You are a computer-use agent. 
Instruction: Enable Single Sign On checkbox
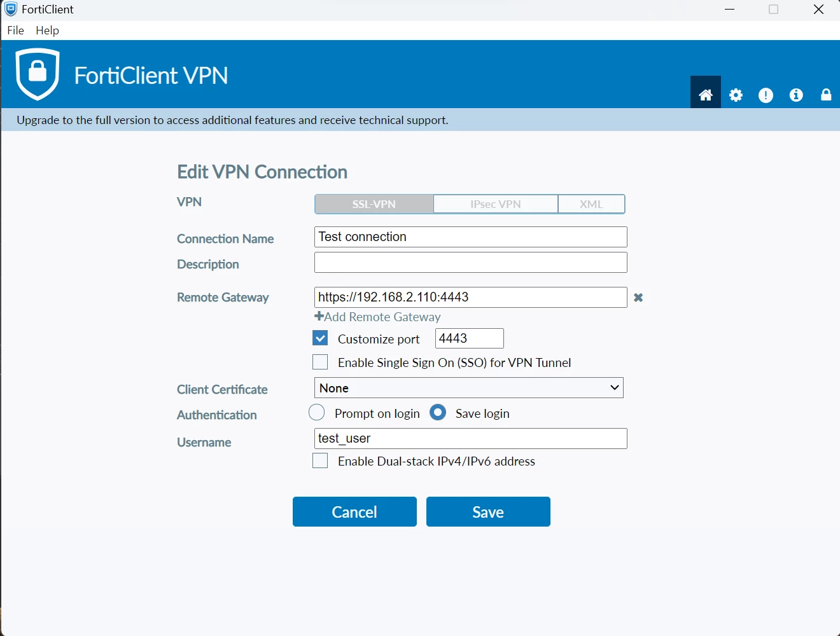pyautogui.click(x=320, y=362)
